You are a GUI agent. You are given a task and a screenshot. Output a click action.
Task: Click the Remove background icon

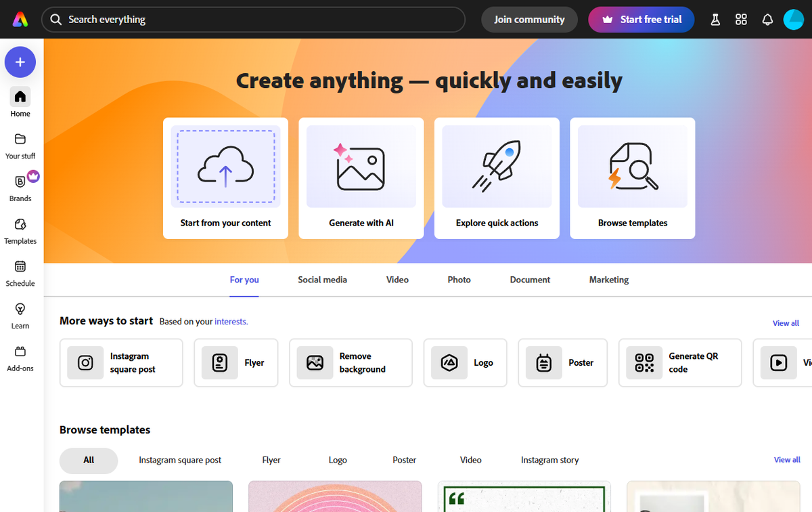(315, 363)
